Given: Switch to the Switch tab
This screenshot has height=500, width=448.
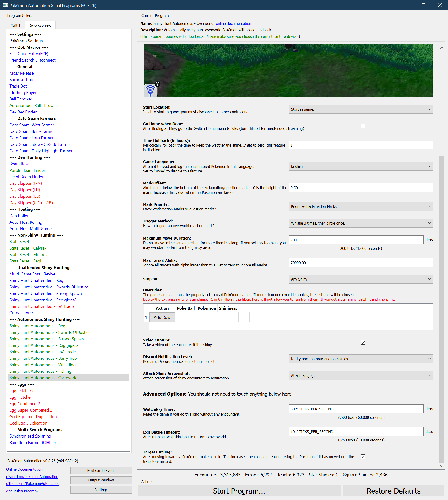Looking at the screenshot, I should tap(16, 25).
